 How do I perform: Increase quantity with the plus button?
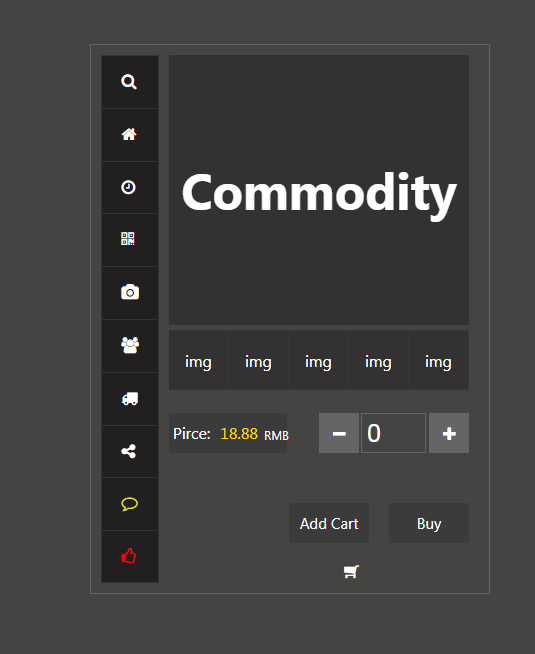[449, 433]
